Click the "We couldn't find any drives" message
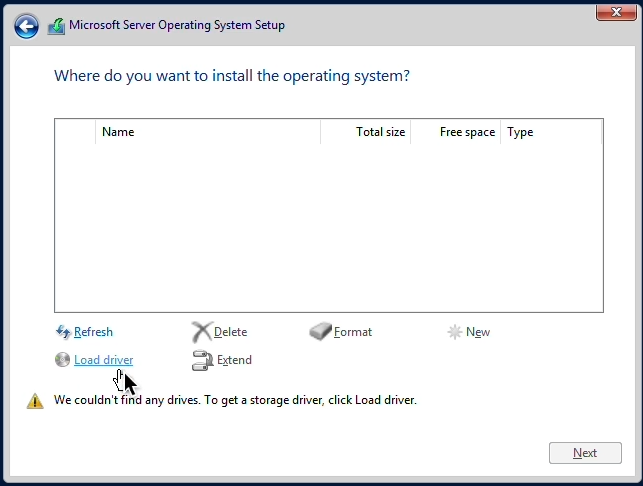The height and width of the screenshot is (486, 643). (x=235, y=400)
